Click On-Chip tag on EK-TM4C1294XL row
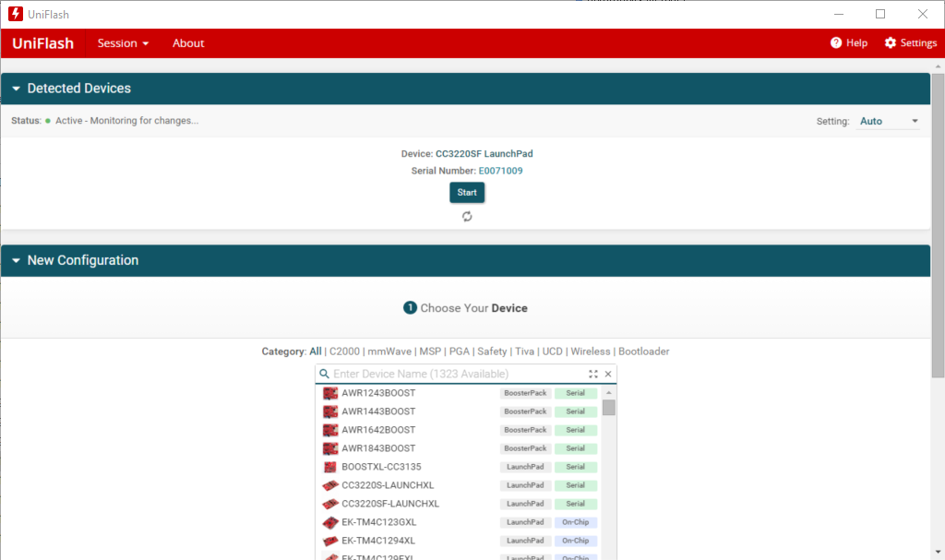Viewport: 945px width, 560px height. point(576,541)
